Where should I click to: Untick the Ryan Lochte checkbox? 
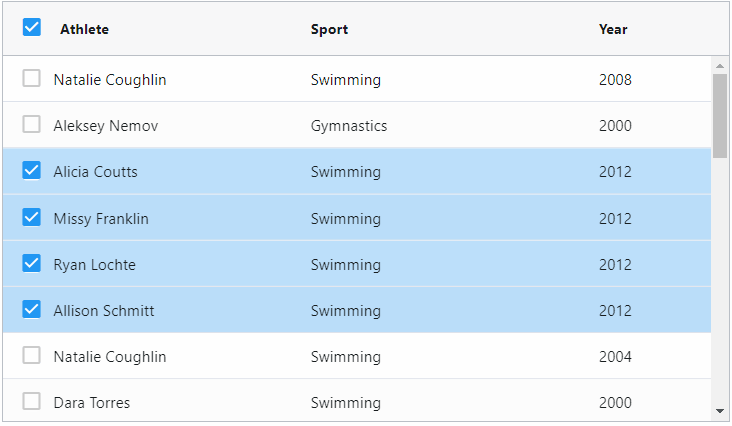tap(31, 263)
